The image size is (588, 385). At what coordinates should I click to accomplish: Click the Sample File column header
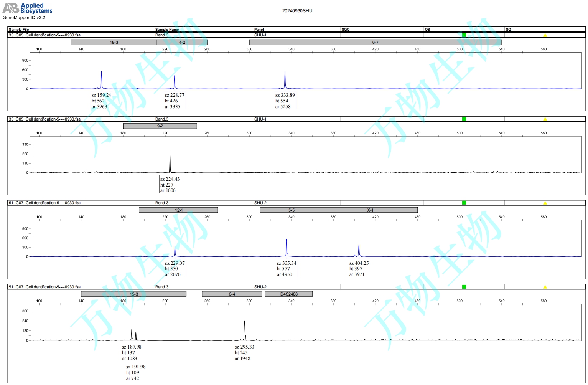point(19,30)
